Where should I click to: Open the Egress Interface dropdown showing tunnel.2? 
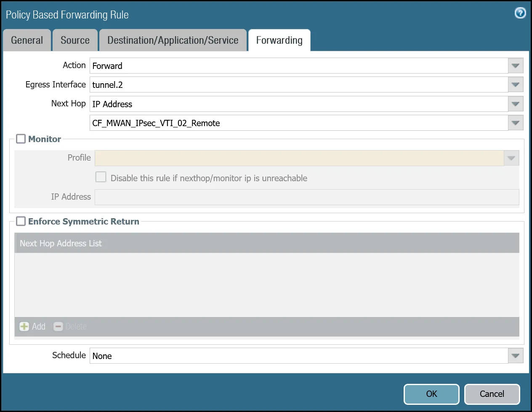[x=295, y=85]
